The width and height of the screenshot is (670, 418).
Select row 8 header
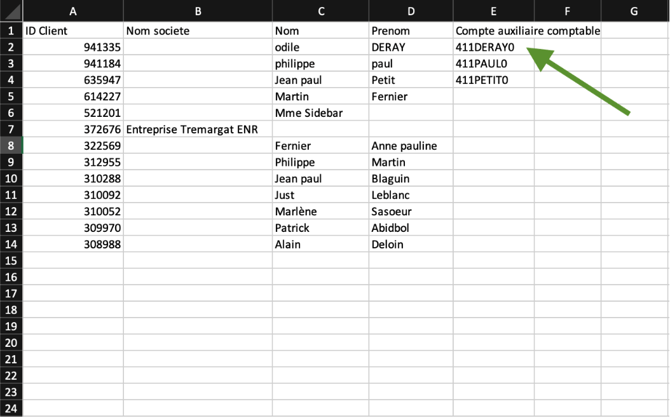click(11, 146)
